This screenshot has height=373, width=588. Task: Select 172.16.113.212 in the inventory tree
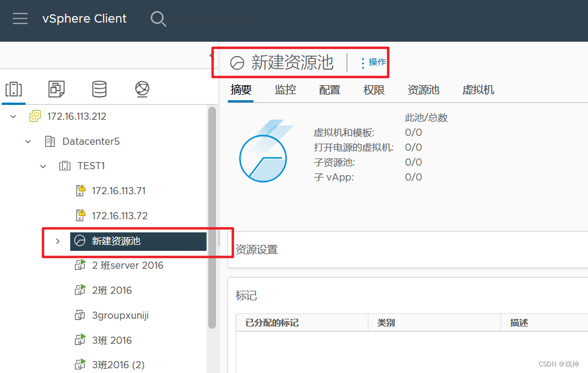[x=77, y=116]
